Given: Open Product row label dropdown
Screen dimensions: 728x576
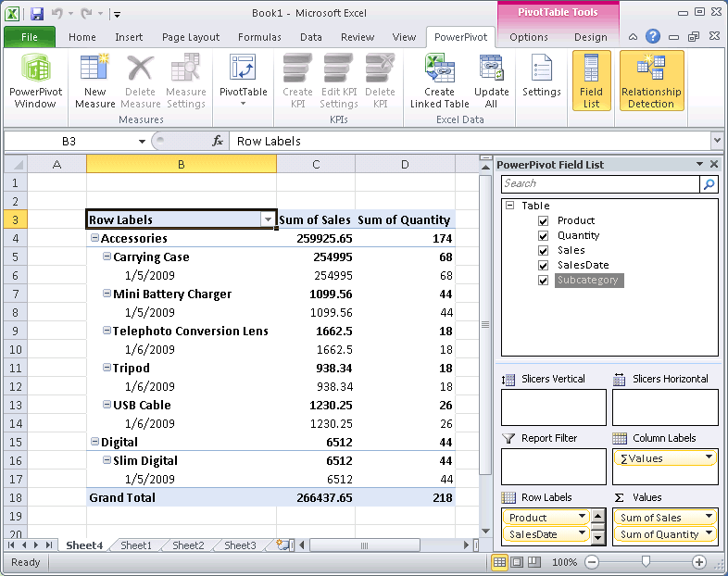Looking at the screenshot, I should 582,516.
